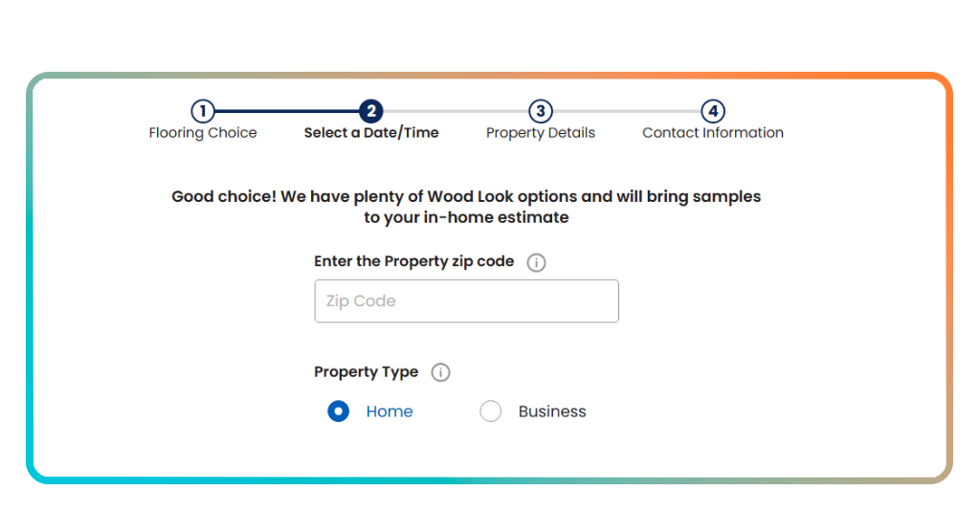Open the Select a Date/Time step
980x513 pixels.
click(371, 133)
